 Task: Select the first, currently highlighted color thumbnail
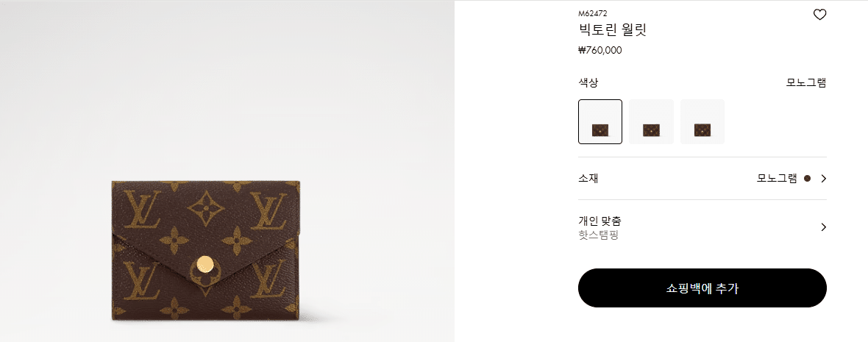pyautogui.click(x=600, y=122)
